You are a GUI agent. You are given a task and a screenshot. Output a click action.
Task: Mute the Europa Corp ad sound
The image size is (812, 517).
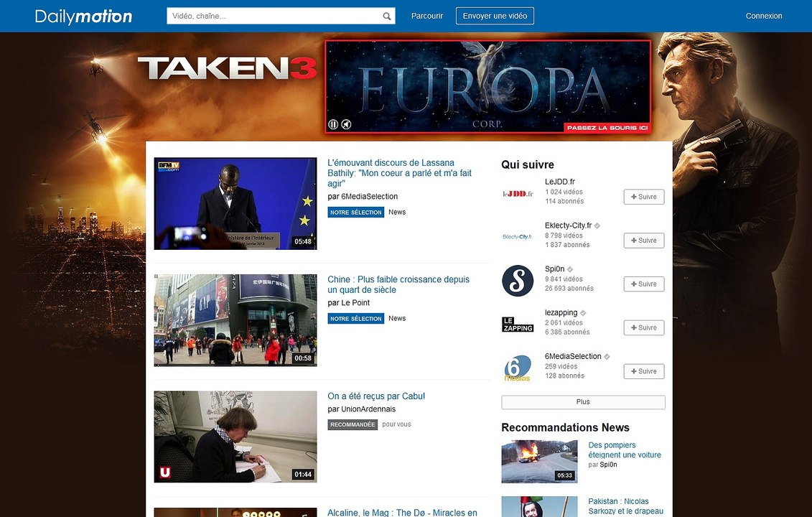pos(347,124)
